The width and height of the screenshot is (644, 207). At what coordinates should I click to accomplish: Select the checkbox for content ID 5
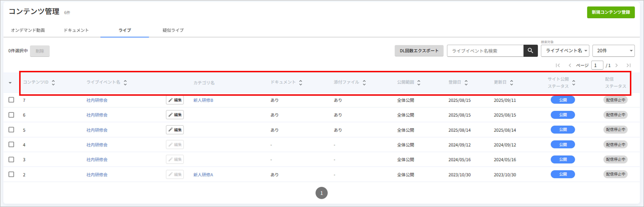tap(11, 130)
